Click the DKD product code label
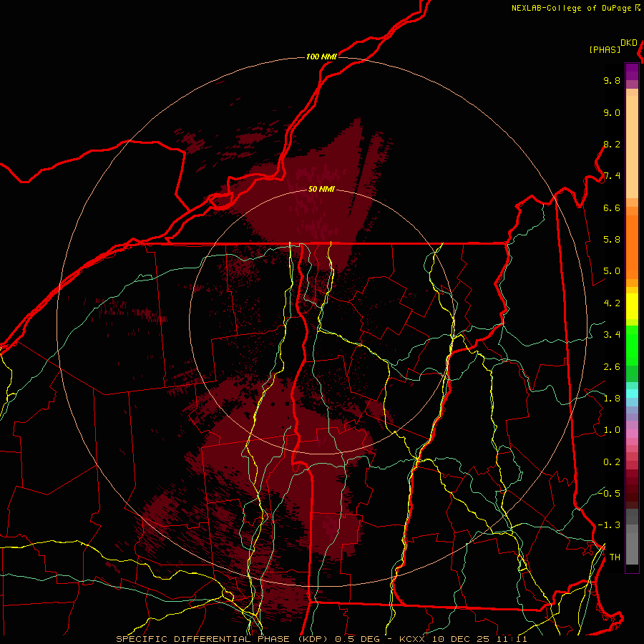This screenshot has width=644, height=644. [x=629, y=43]
